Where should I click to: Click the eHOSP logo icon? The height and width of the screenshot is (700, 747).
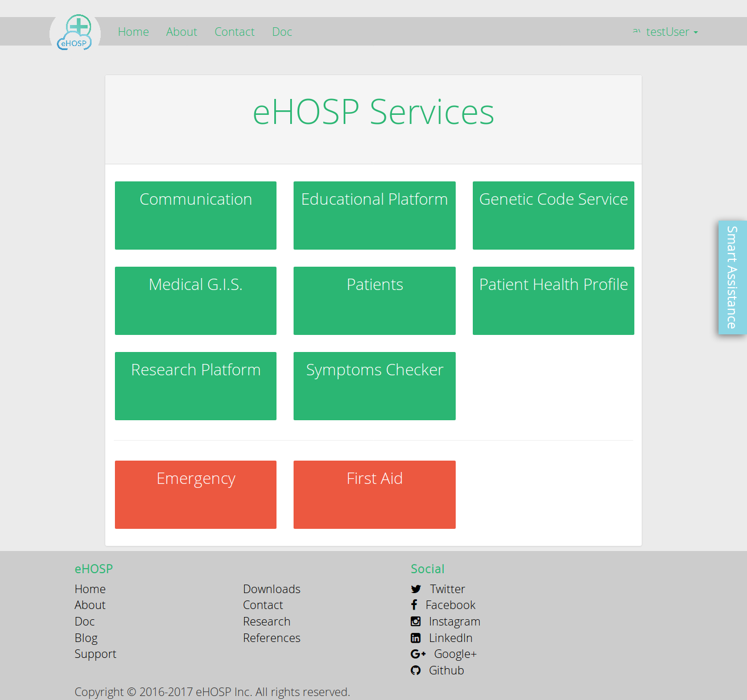[x=75, y=33]
